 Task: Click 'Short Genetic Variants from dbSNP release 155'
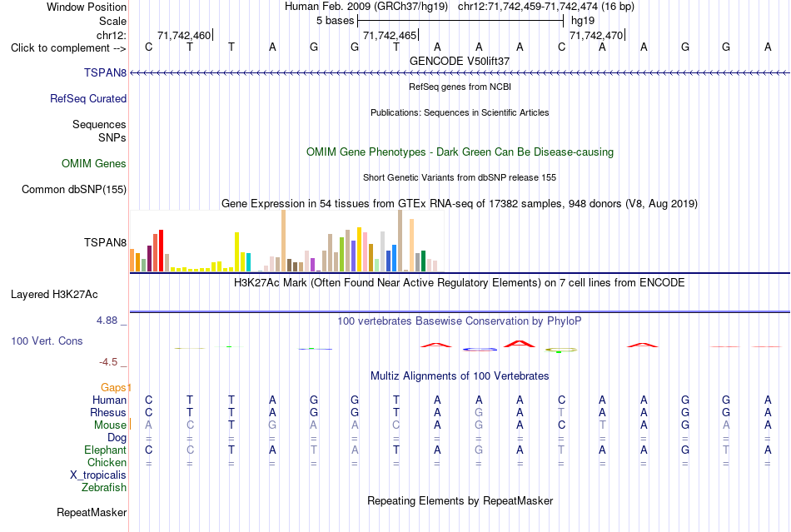(x=460, y=177)
